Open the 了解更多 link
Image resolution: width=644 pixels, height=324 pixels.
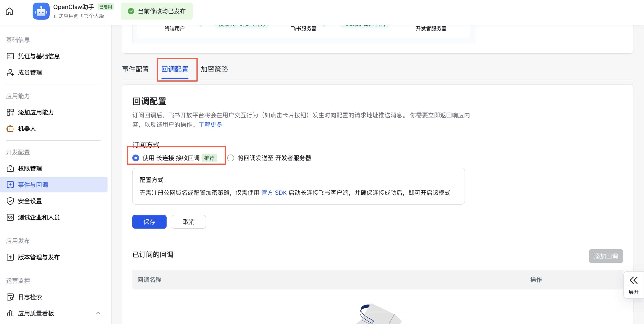(210, 125)
